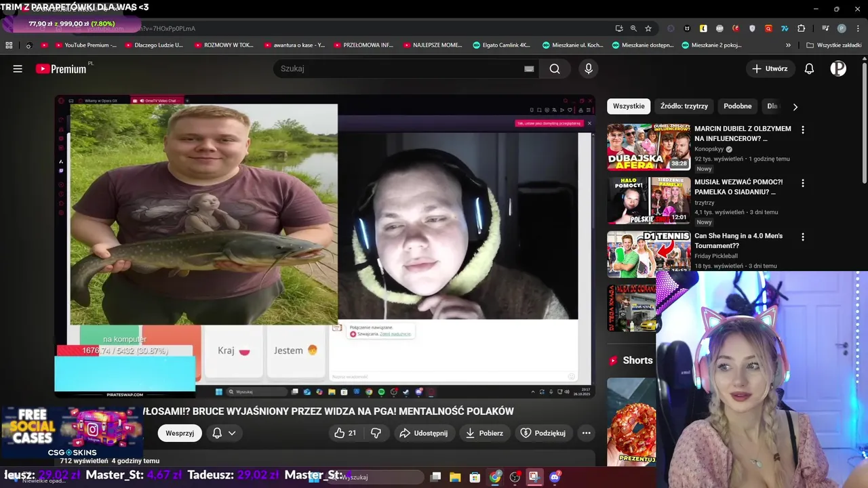Open Microsoft Store from the taskbar
The image size is (868, 488).
point(475,477)
